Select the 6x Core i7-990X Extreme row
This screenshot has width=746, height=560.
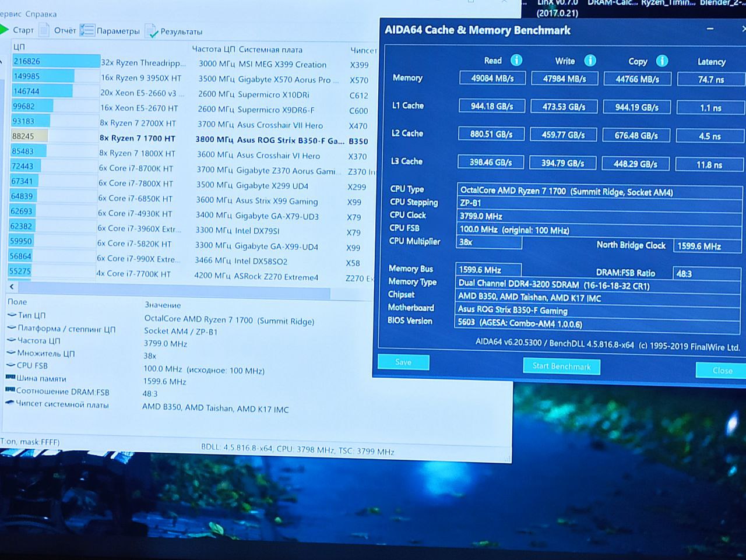(x=192, y=260)
